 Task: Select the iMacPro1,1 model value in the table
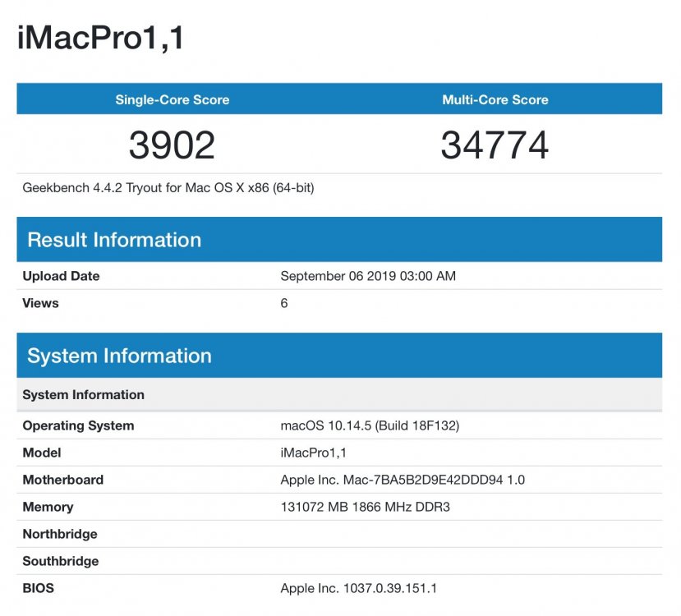tap(313, 453)
